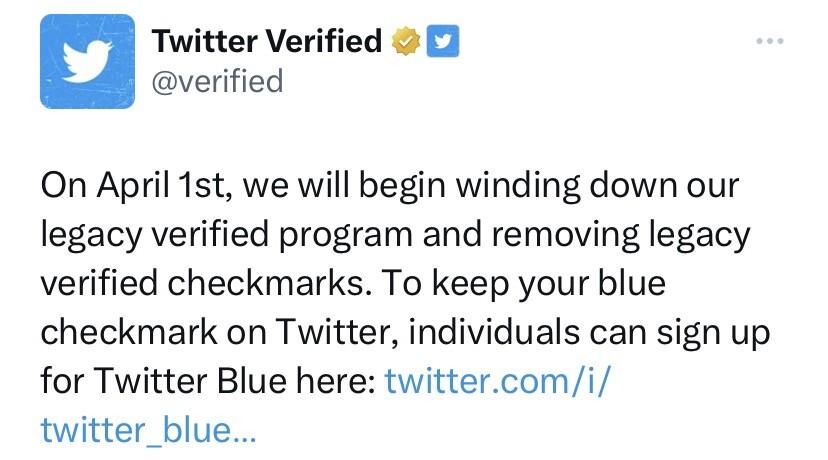Click the blue Twitter affiliate badge
Viewport: 828px width, 460px height.
(442, 41)
